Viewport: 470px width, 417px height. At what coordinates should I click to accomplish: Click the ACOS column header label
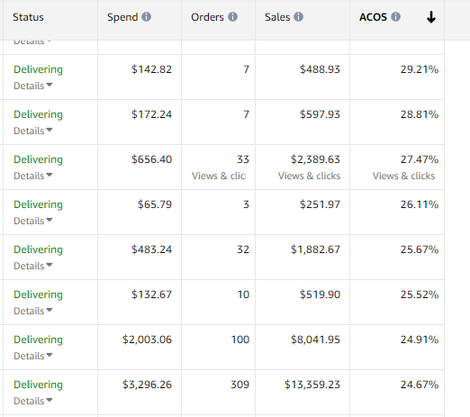click(373, 17)
